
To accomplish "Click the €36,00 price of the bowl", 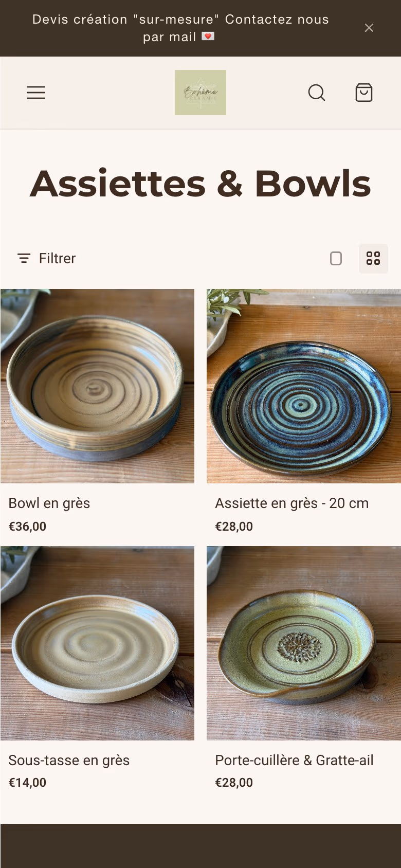I will [x=27, y=526].
